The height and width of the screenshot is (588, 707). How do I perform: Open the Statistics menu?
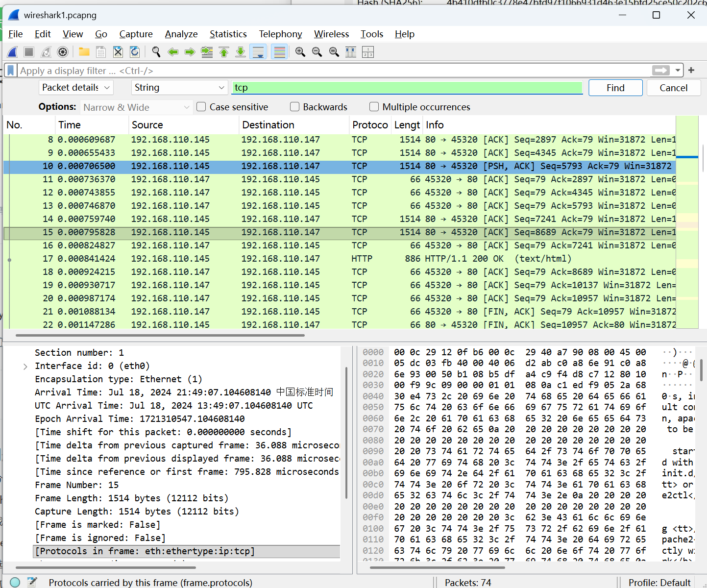228,34
